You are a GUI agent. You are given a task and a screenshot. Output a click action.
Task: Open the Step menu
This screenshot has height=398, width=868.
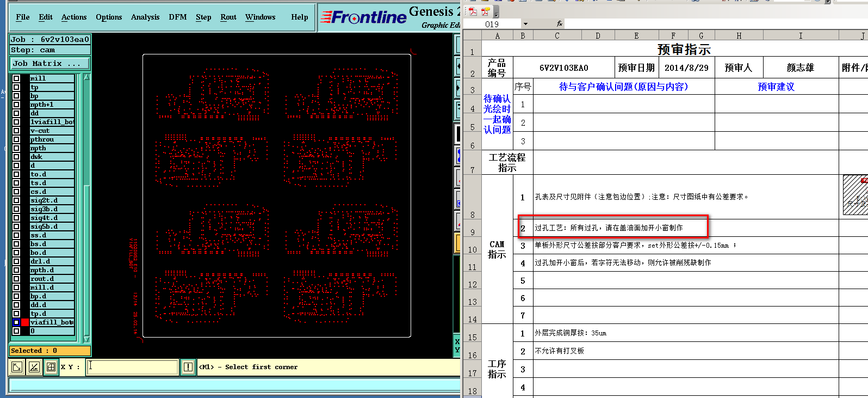click(203, 17)
